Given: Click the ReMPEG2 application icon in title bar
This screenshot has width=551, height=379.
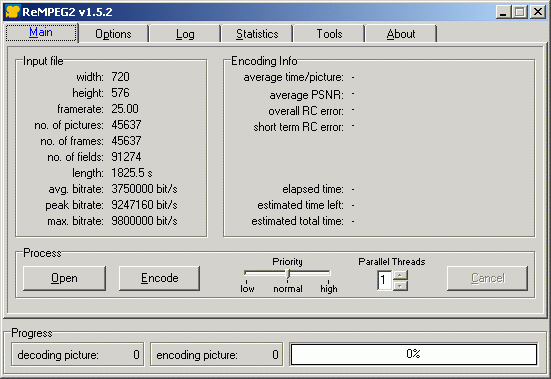Looking at the screenshot, I should tap(13, 12).
